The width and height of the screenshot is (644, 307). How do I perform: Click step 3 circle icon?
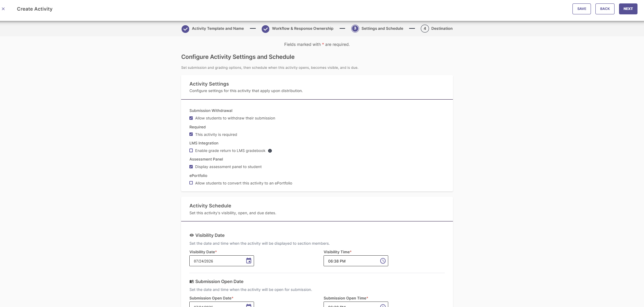[x=355, y=28]
